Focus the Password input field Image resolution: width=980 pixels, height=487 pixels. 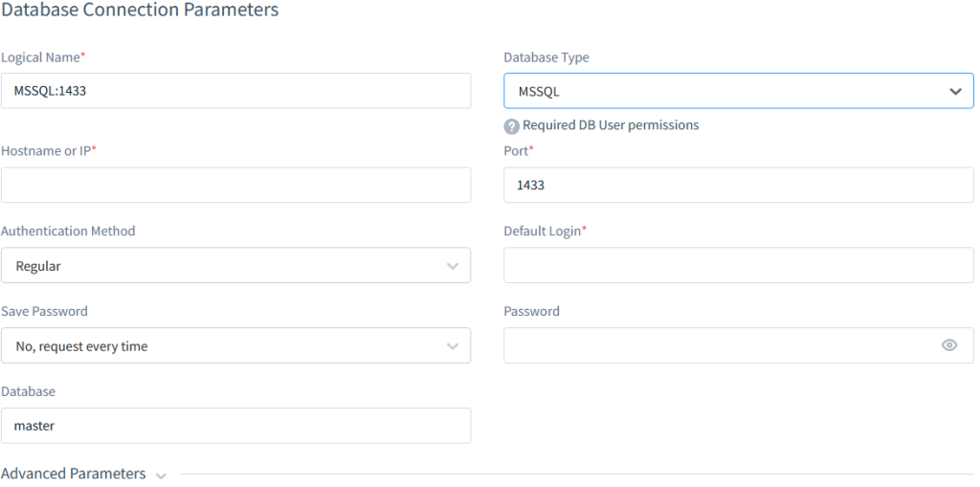click(718, 346)
